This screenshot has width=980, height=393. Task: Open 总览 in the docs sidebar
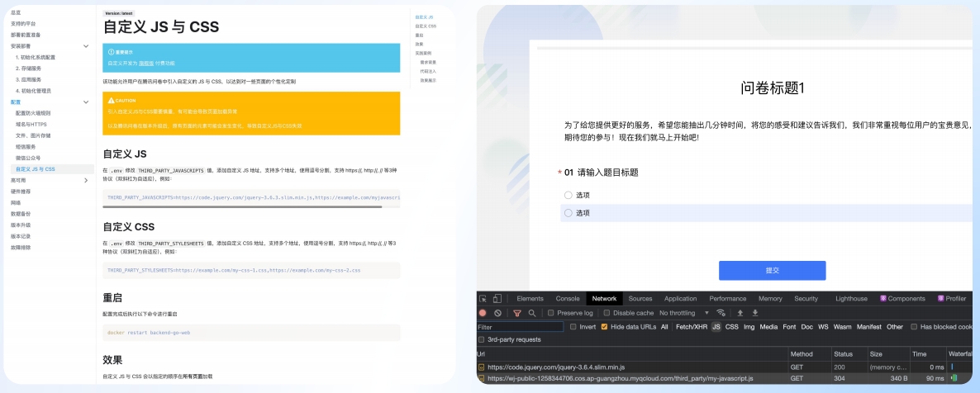tap(16, 12)
